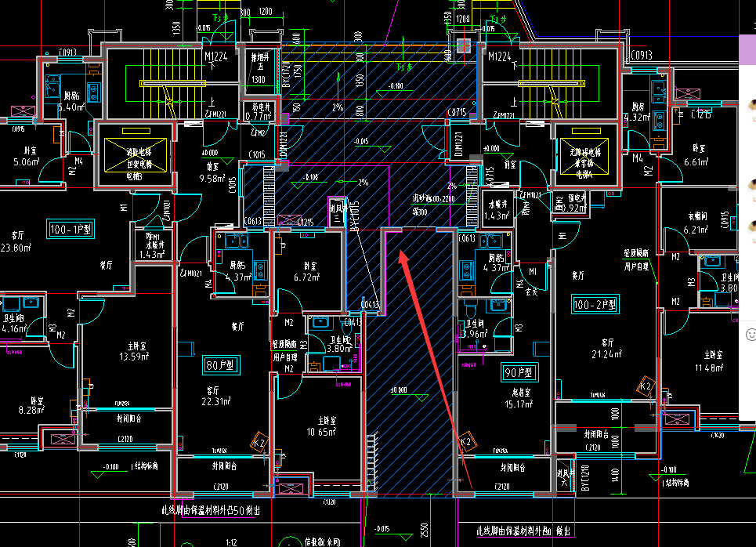The width and height of the screenshot is (756, 547).
Task: Click the 卧室 6.61㎡ room label
Action: click(696, 155)
